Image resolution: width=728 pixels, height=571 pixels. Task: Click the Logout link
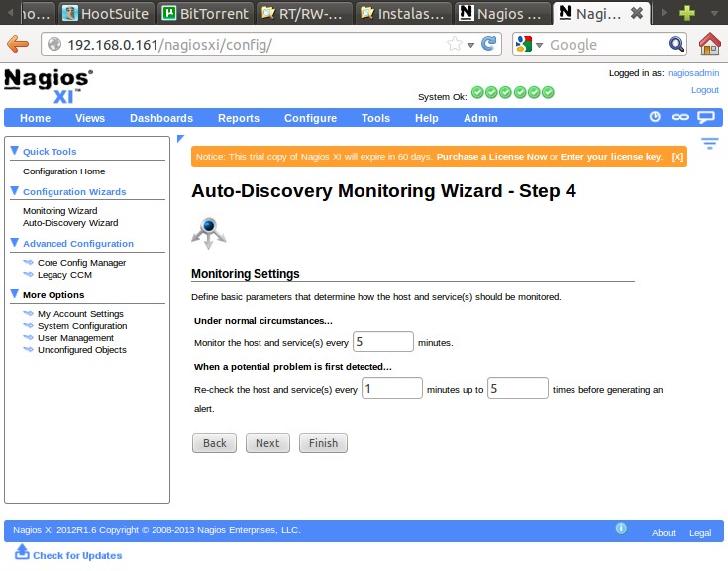point(704,90)
